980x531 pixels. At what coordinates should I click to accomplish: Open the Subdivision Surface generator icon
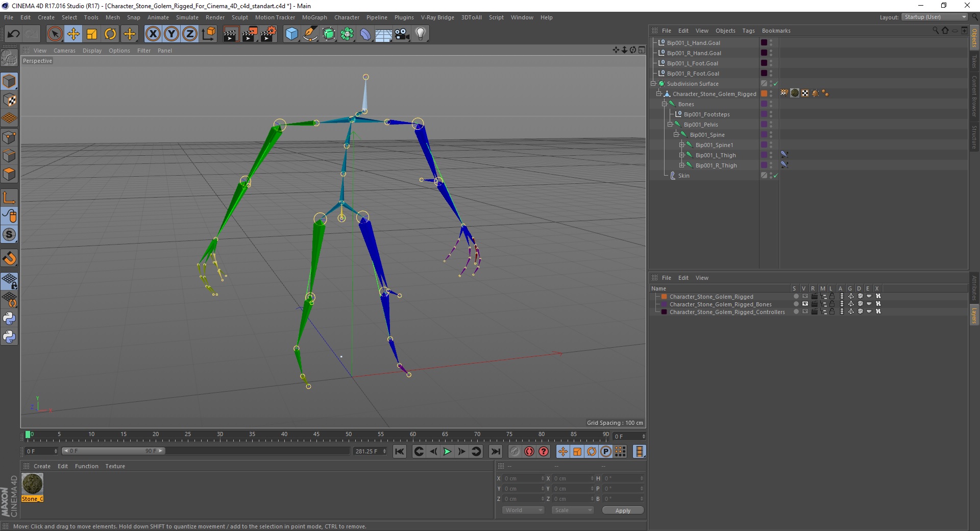pyautogui.click(x=329, y=34)
